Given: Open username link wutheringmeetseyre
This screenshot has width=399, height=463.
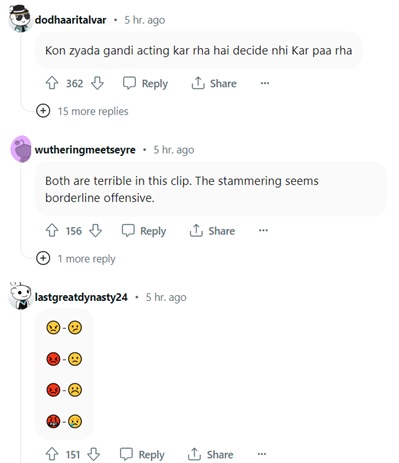Looking at the screenshot, I should coord(85,150).
